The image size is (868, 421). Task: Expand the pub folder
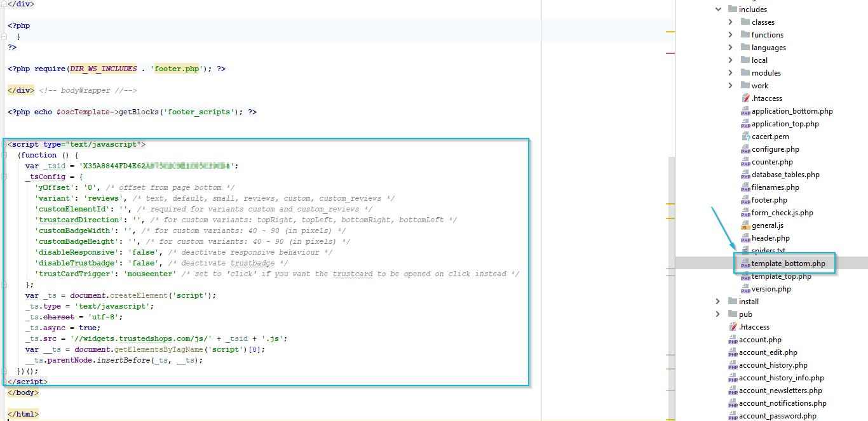coord(718,314)
